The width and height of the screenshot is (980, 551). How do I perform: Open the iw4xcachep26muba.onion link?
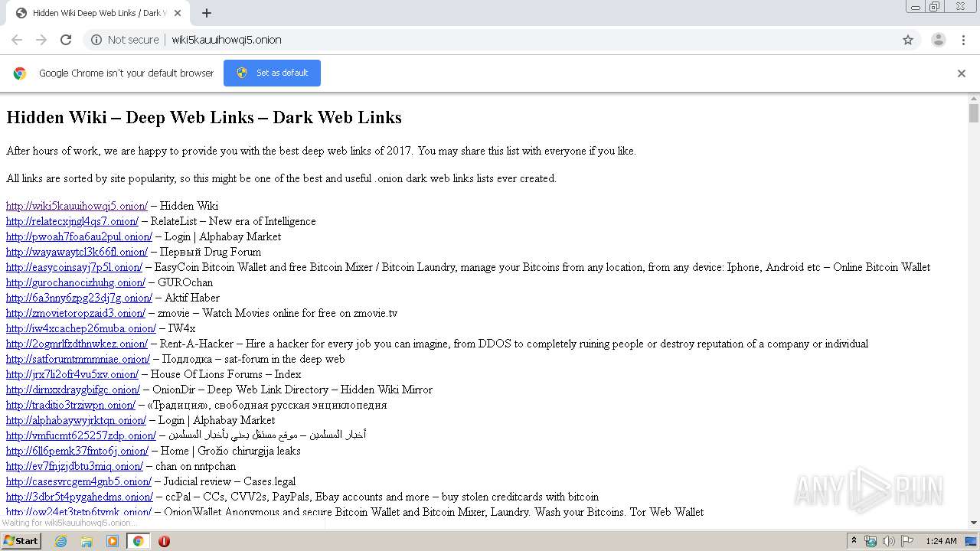81,328
